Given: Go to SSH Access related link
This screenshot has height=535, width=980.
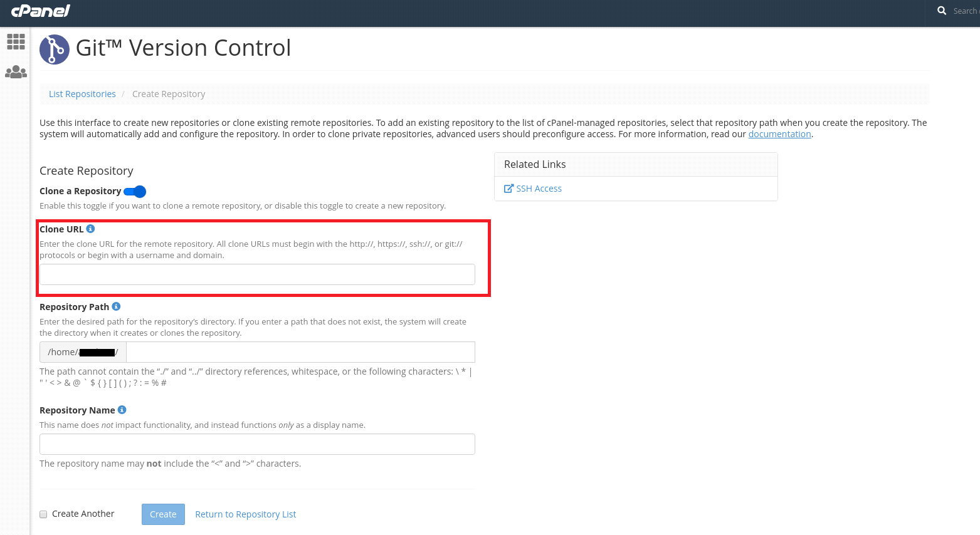Looking at the screenshot, I should pos(539,188).
